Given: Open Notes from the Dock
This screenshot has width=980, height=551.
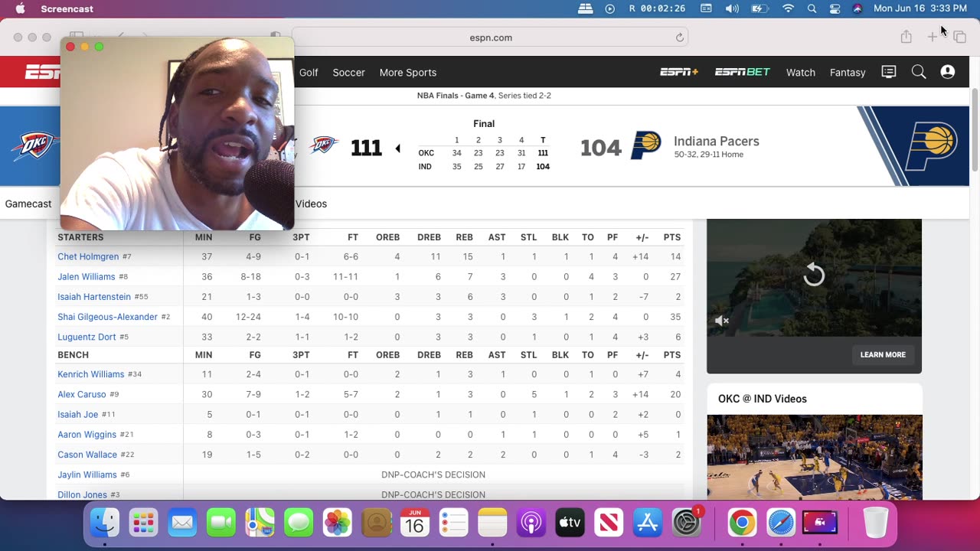Looking at the screenshot, I should 492,523.
